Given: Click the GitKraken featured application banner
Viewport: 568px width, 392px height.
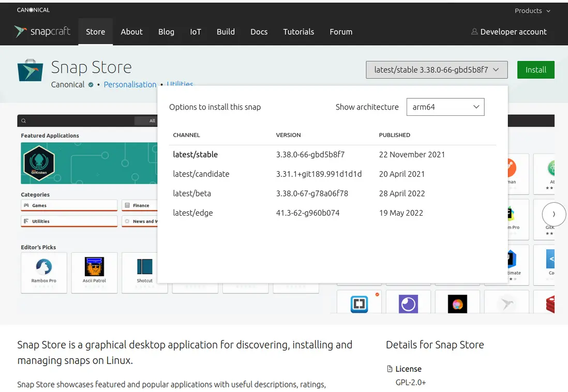Looking at the screenshot, I should [88, 163].
